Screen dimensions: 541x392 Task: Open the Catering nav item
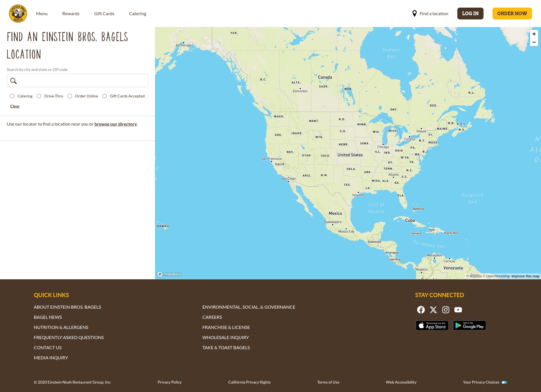[138, 14]
